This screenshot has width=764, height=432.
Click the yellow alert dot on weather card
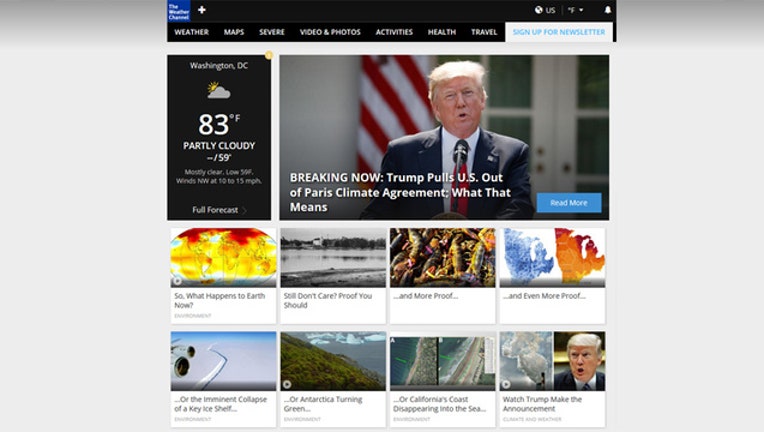pos(269,55)
